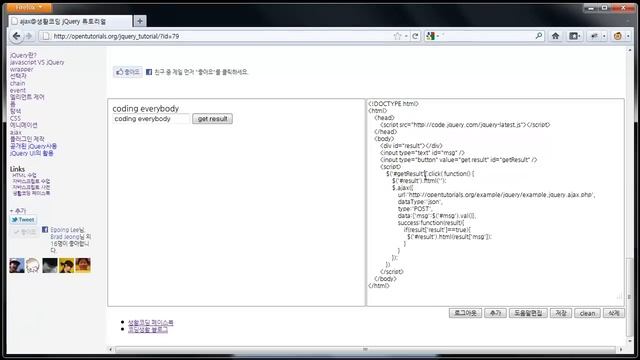This screenshot has height=360, width=640.
Task: Open the second bulleted link below the editor
Action: 148,330
